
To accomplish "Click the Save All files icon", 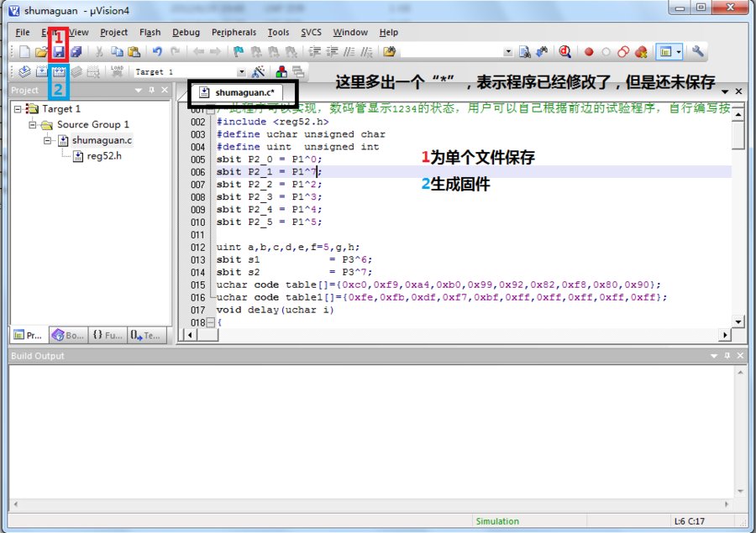I will pos(76,51).
